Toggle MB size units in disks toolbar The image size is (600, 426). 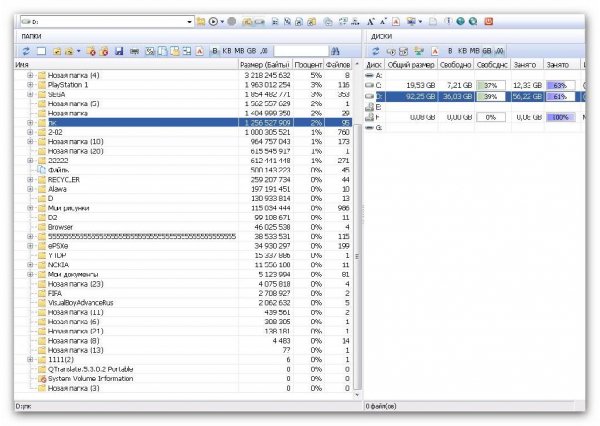pos(474,51)
